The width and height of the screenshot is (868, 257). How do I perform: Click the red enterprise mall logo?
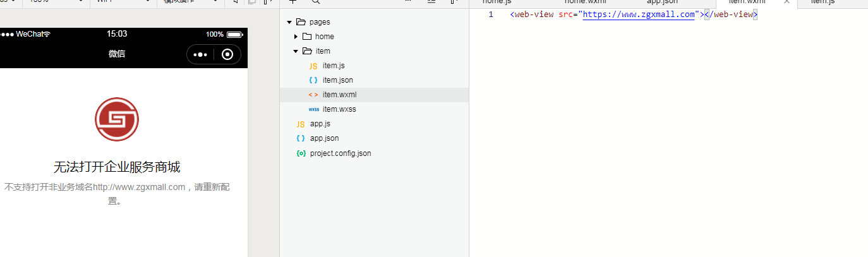pos(117,119)
